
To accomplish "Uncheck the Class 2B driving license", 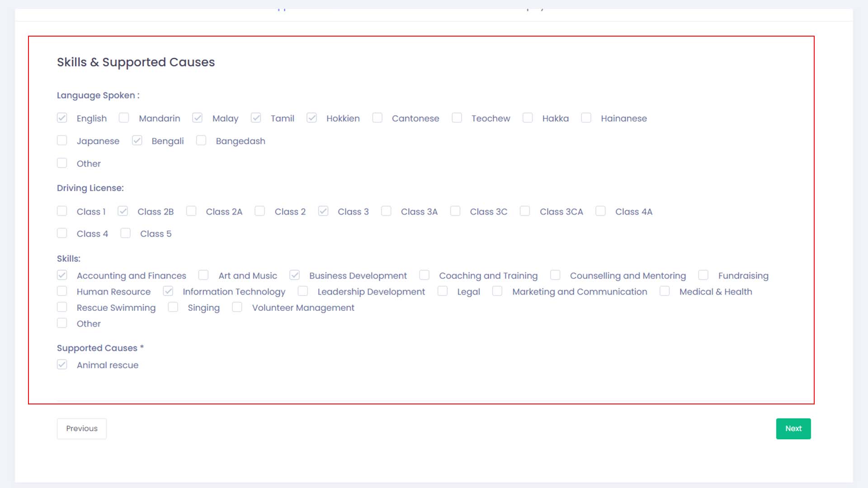I will point(123,211).
